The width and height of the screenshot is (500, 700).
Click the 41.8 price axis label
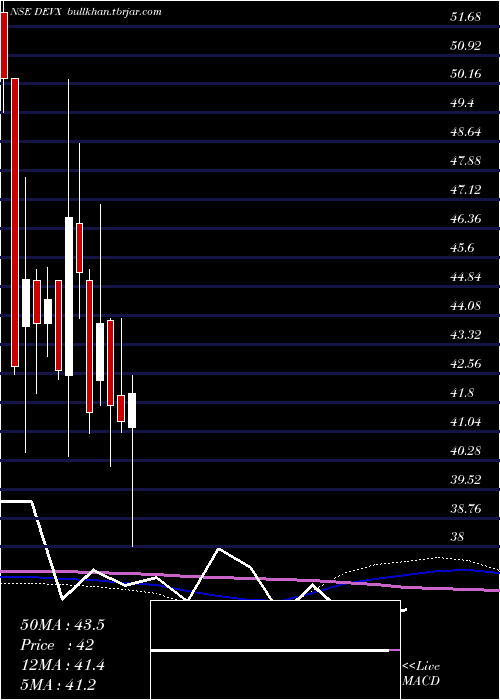[462, 393]
